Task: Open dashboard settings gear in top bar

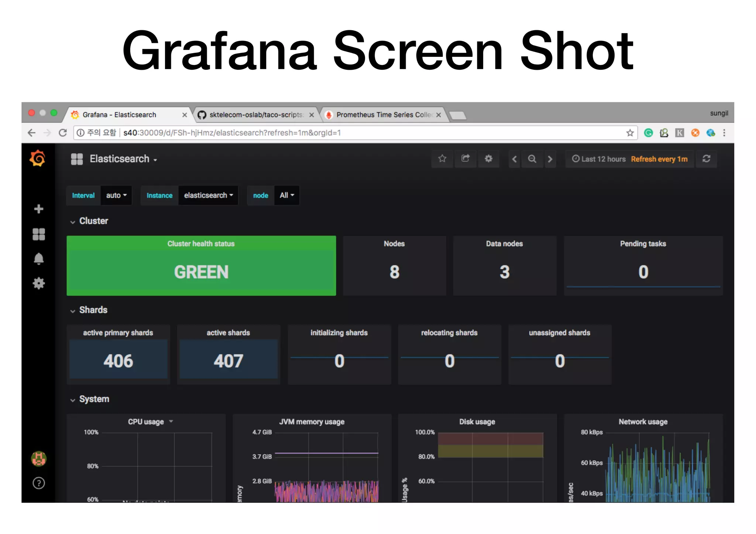Action: (x=488, y=159)
